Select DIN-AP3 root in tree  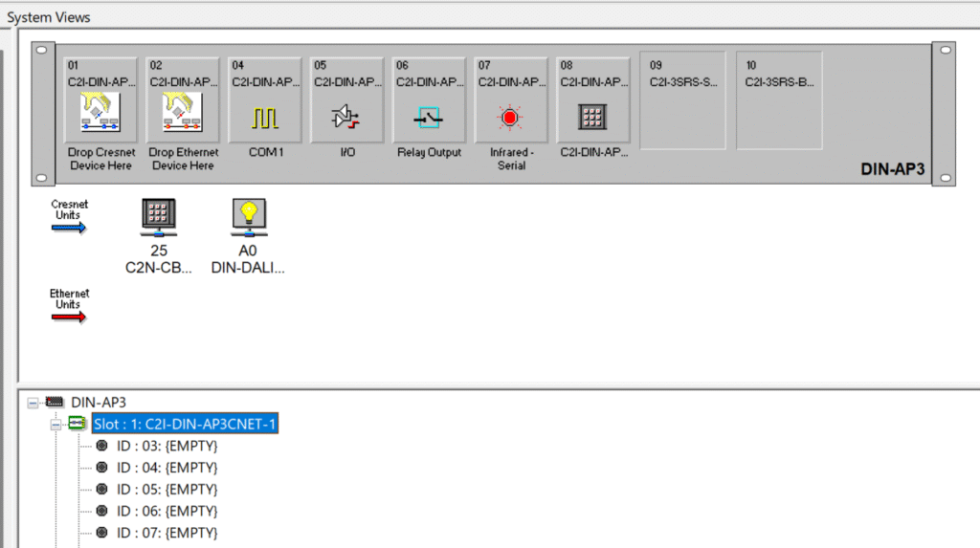tap(99, 403)
